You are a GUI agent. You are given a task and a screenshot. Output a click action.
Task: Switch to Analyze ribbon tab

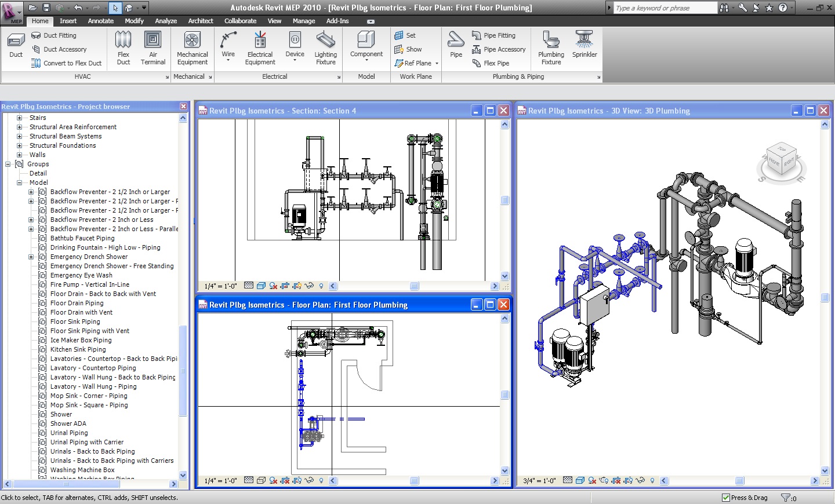pos(166,21)
